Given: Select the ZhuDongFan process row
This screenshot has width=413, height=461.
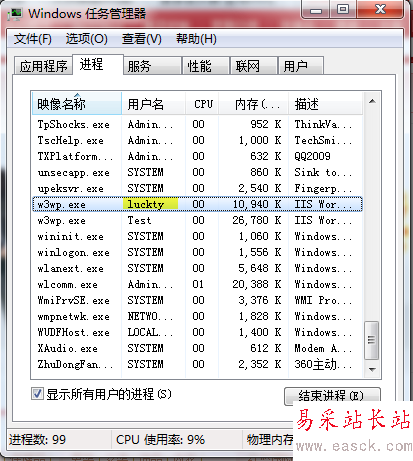Looking at the screenshot, I should [197, 364].
